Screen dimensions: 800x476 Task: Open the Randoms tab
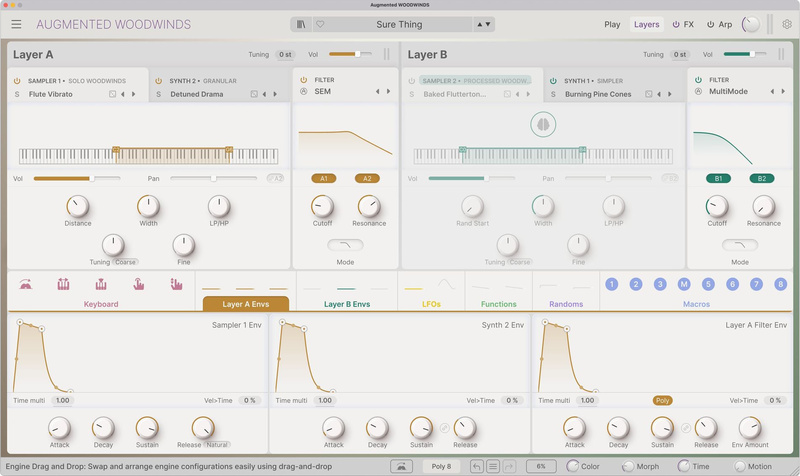(x=566, y=304)
